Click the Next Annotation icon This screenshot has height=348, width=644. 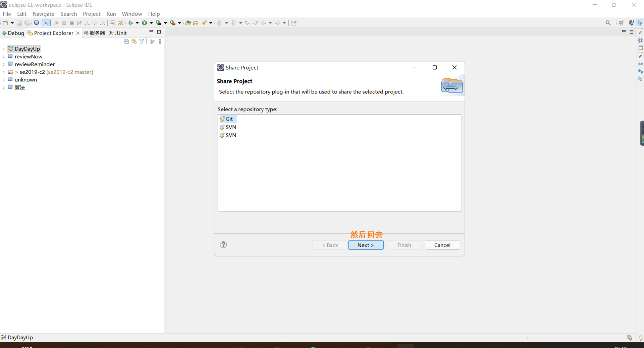pyautogui.click(x=220, y=23)
